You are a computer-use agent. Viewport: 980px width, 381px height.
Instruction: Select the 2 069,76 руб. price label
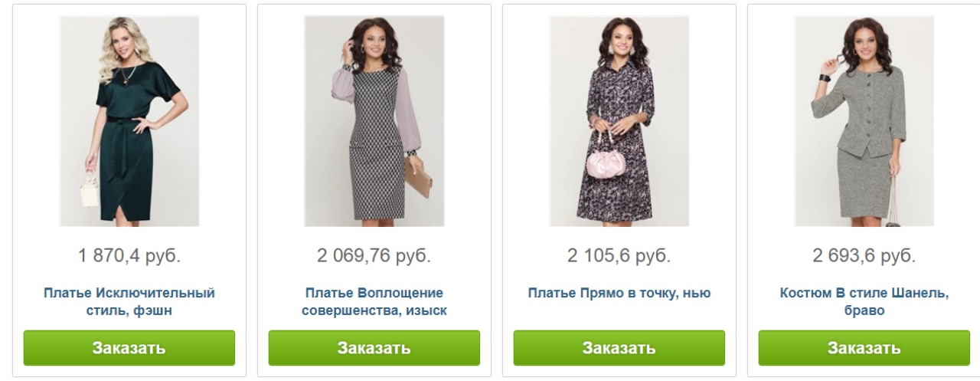pyautogui.click(x=374, y=255)
